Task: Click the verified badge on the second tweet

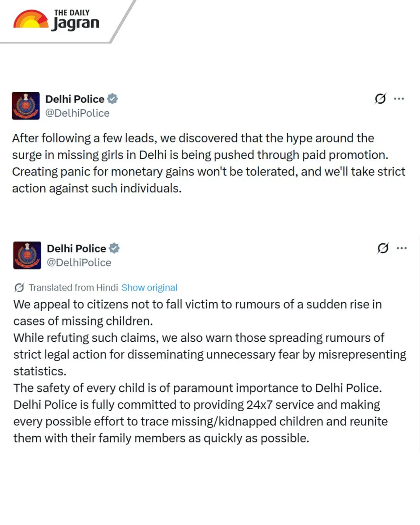Action: pos(114,248)
